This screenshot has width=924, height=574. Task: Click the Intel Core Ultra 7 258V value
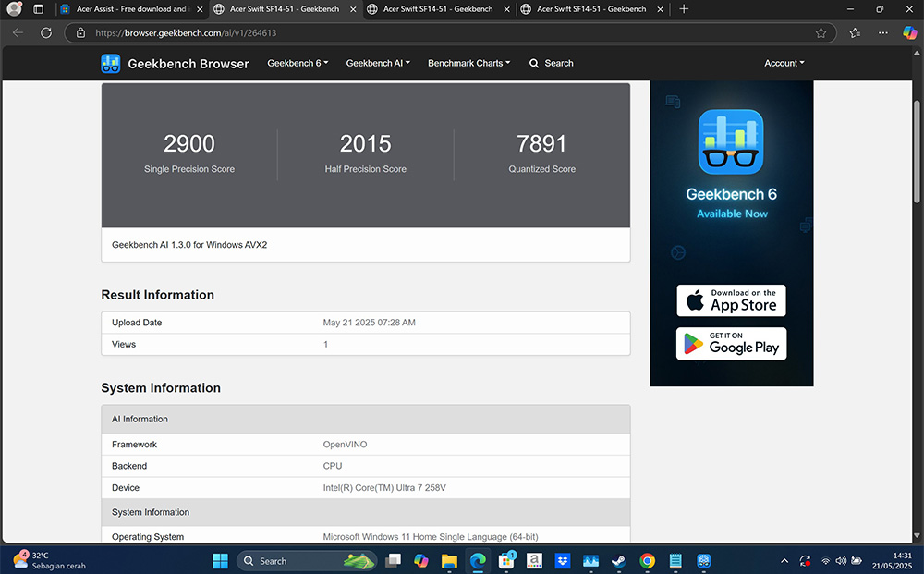click(384, 487)
